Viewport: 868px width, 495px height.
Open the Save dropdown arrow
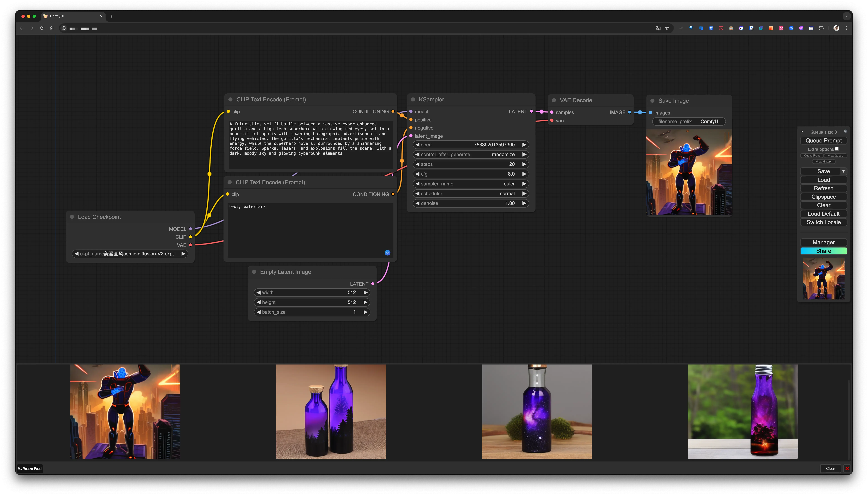point(843,171)
